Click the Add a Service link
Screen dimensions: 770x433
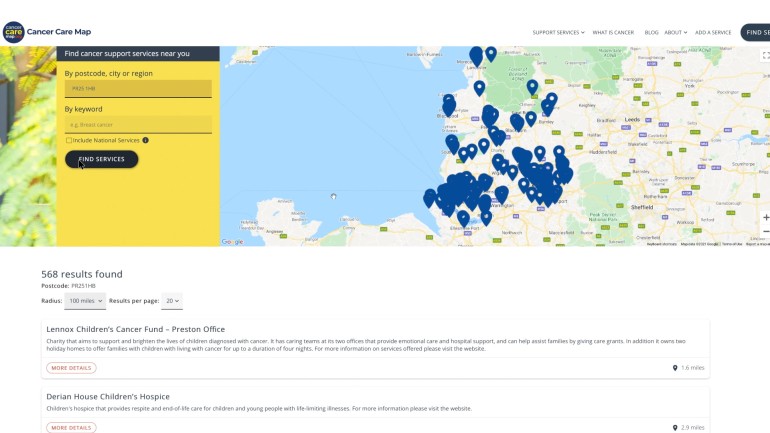(713, 32)
